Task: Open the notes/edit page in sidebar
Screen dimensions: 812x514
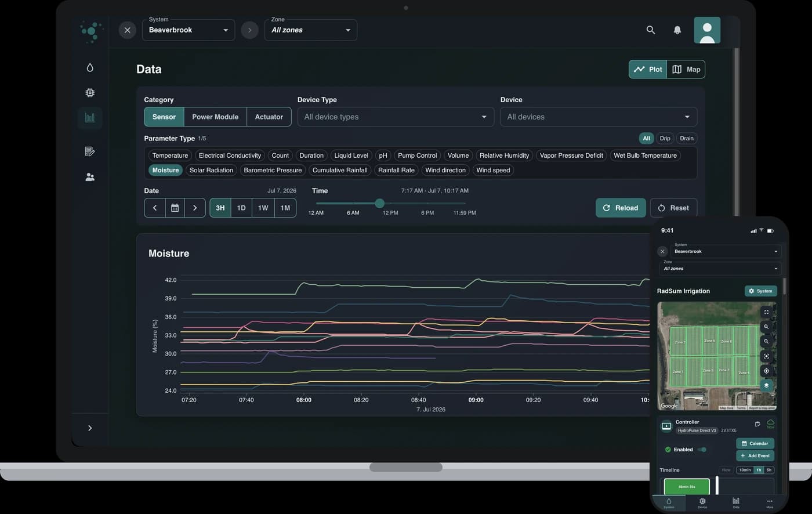Action: (x=90, y=151)
